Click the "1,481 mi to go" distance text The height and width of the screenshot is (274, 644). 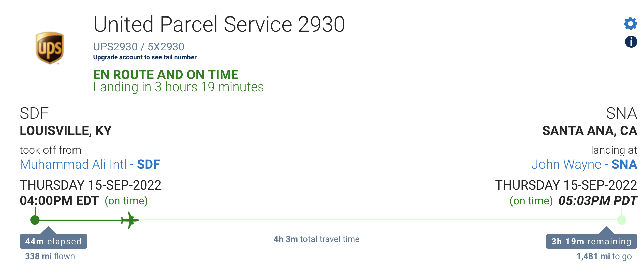point(604,256)
